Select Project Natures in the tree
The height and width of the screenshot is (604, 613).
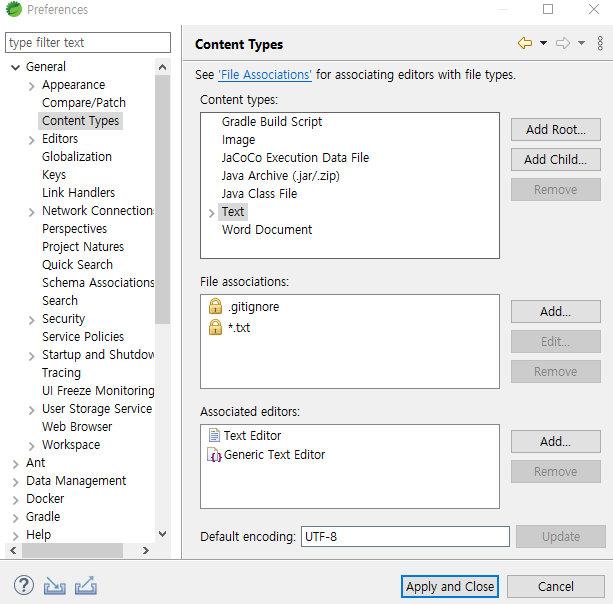point(83,246)
